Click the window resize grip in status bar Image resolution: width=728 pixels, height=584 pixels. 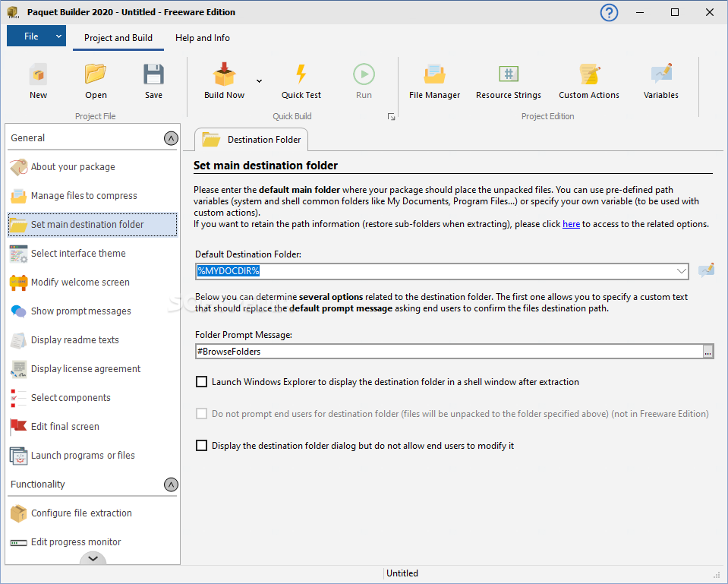pos(716,575)
